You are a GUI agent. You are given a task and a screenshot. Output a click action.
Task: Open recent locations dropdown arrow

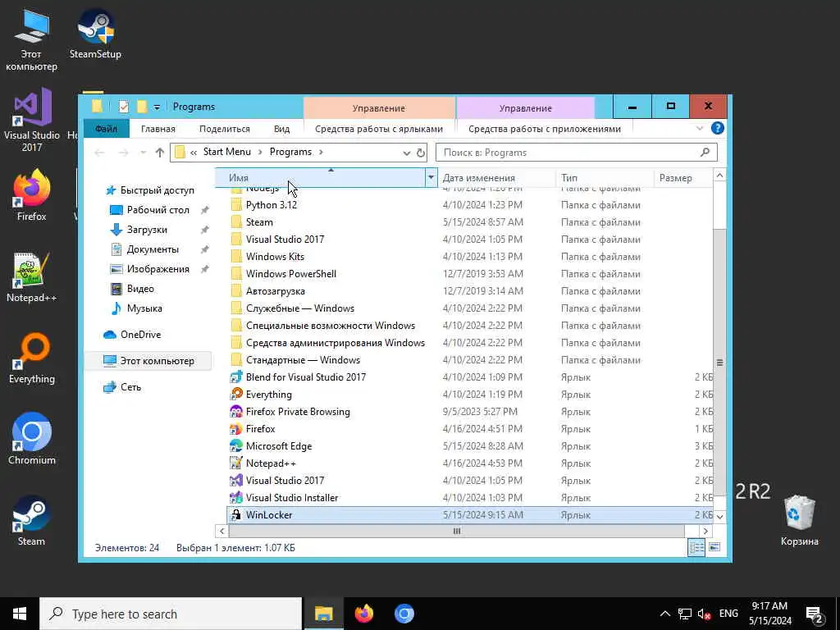(143, 153)
